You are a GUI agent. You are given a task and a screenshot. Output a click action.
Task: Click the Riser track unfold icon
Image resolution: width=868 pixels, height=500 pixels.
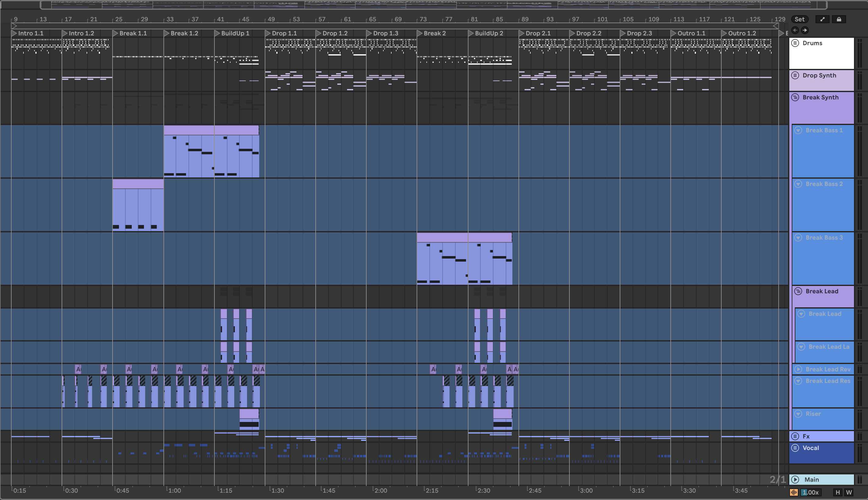[x=798, y=414]
